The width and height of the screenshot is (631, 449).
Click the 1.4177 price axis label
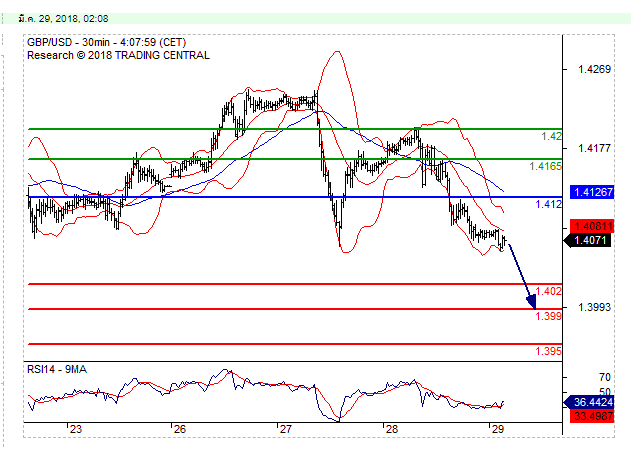pos(594,148)
